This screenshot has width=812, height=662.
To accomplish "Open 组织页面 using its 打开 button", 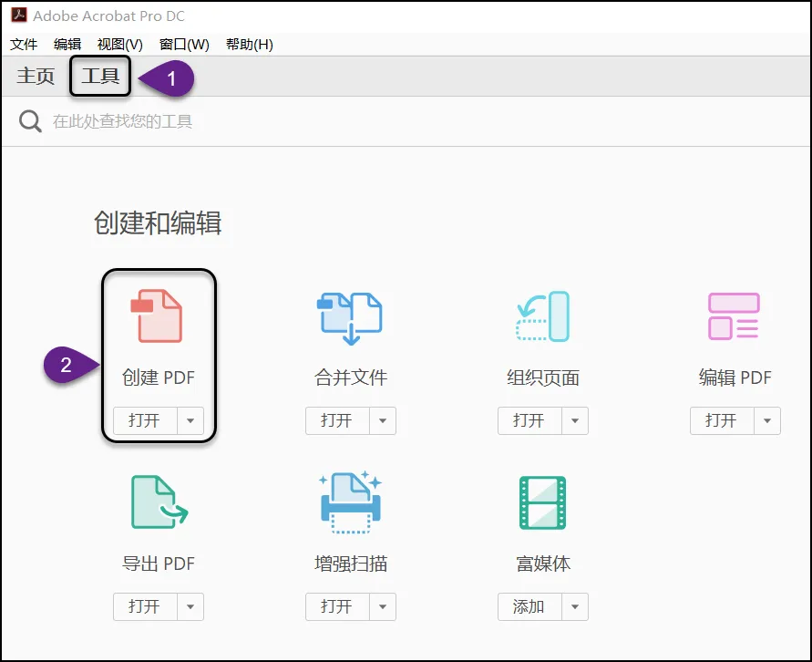I will [529, 420].
